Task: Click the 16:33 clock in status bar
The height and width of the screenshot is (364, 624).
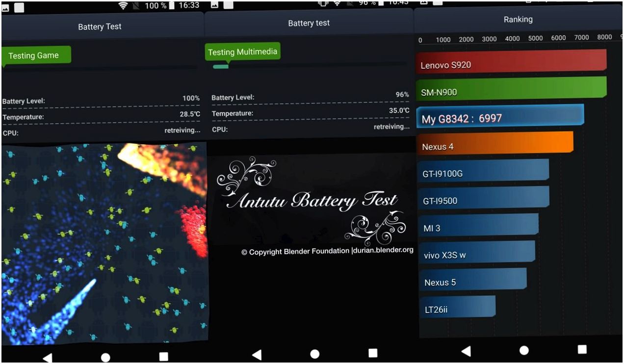Action: point(189,5)
